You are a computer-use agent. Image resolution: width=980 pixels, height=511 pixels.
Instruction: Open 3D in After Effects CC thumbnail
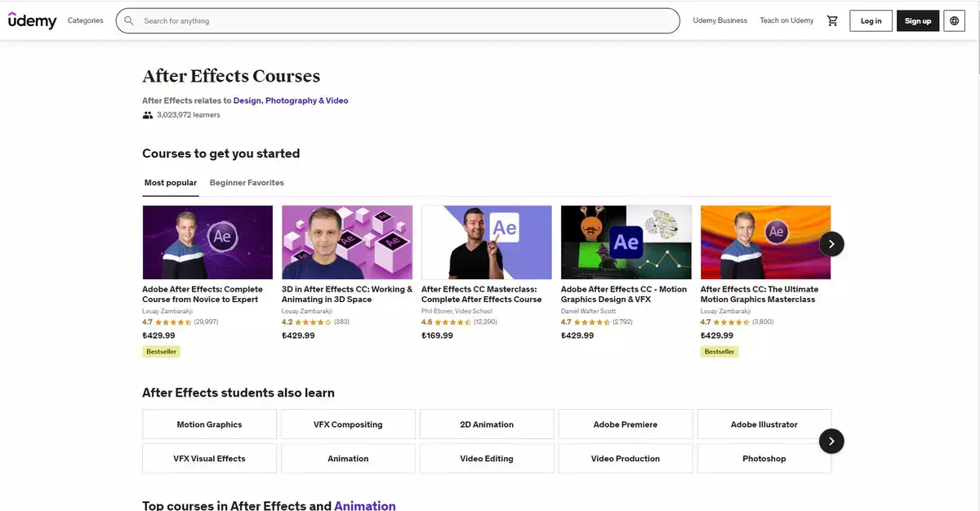click(x=347, y=242)
